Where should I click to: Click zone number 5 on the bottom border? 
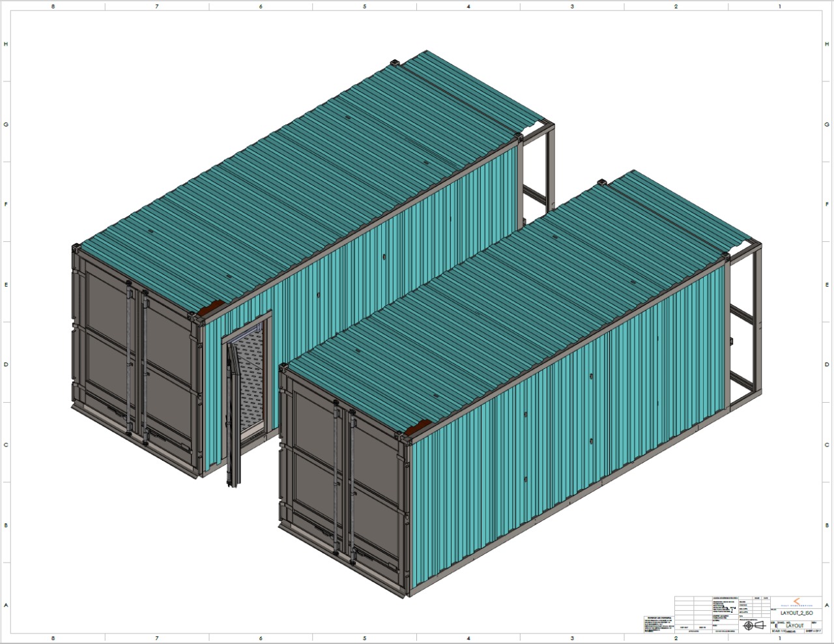pos(364,638)
